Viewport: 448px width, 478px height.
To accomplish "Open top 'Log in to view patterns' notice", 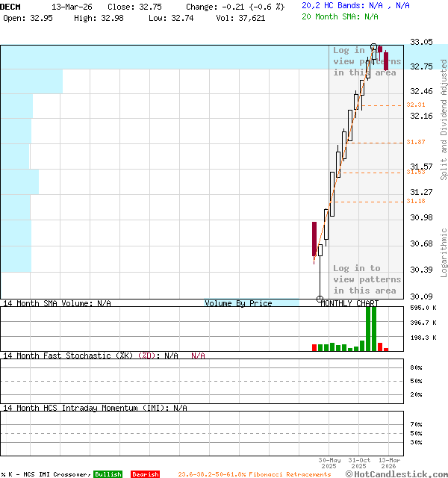I will (367, 62).
